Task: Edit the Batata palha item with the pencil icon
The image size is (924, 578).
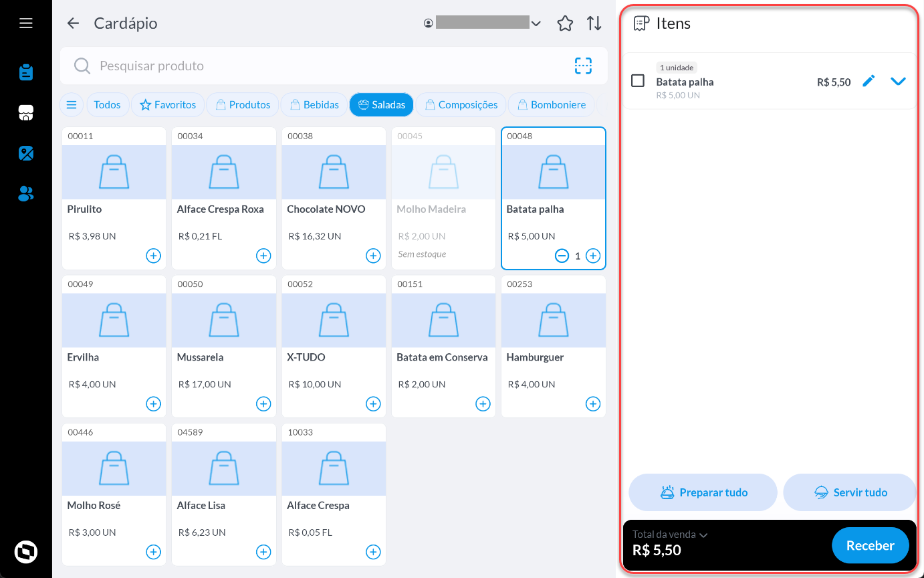Action: [x=869, y=81]
